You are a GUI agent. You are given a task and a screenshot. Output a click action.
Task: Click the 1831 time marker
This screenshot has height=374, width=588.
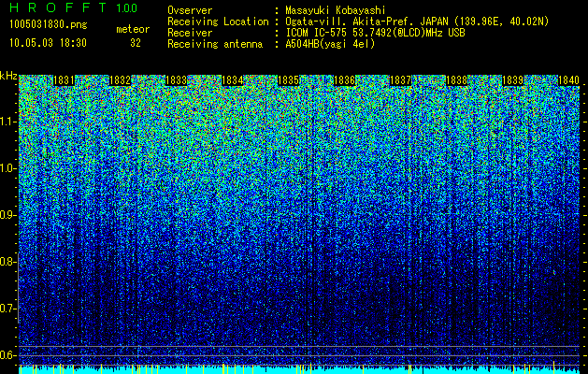(64, 80)
